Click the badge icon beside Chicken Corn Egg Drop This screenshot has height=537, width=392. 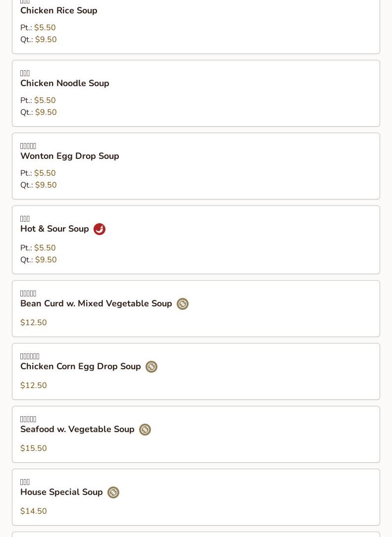[151, 367]
